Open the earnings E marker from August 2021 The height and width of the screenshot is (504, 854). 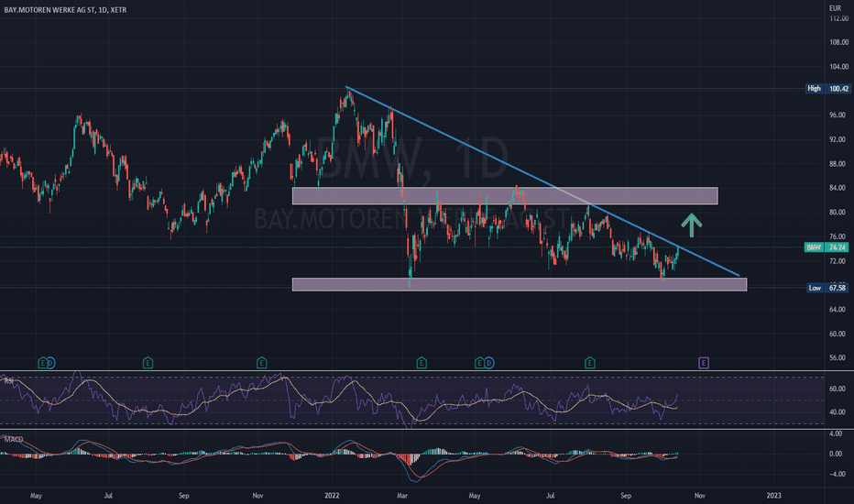click(x=148, y=363)
